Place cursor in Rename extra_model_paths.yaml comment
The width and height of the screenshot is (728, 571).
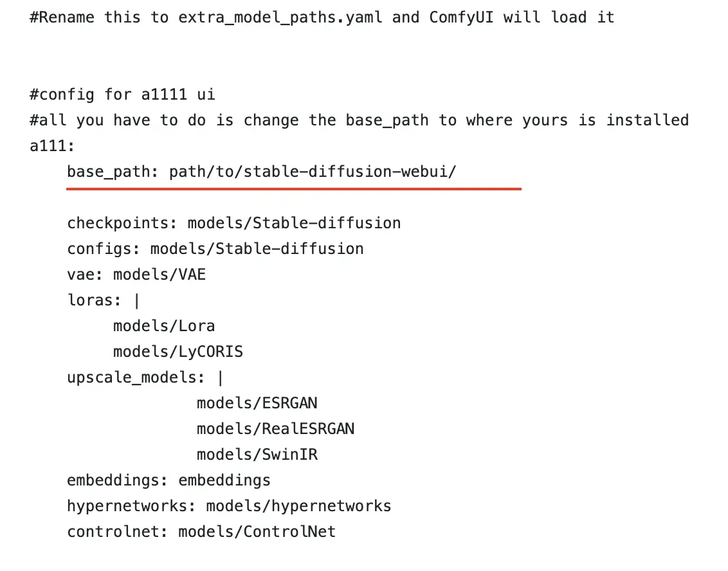click(322, 17)
